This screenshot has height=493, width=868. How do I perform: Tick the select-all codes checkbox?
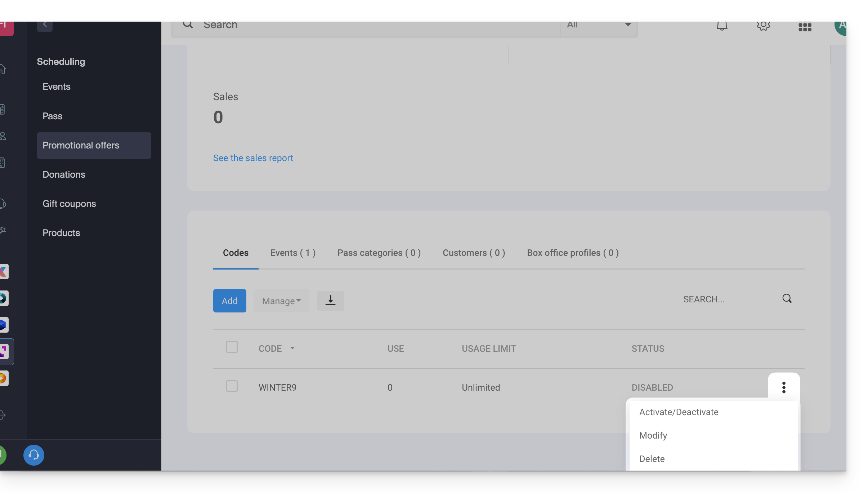pyautogui.click(x=232, y=347)
